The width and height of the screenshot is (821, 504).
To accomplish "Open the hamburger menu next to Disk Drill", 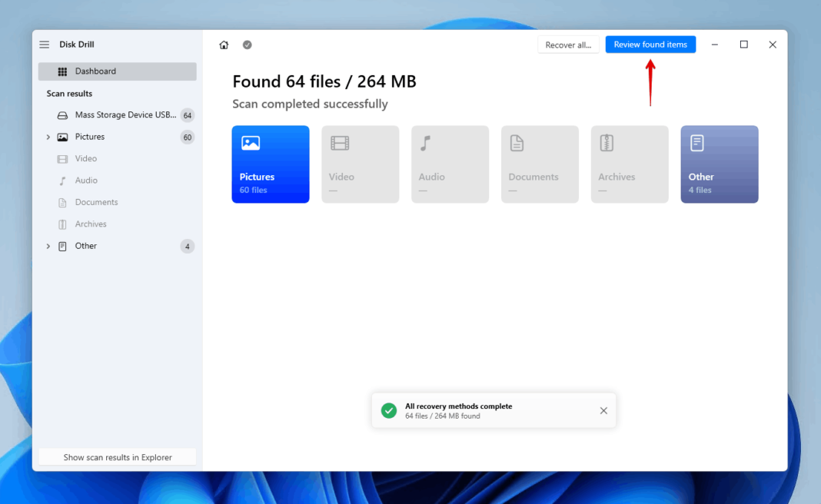I will pyautogui.click(x=44, y=44).
